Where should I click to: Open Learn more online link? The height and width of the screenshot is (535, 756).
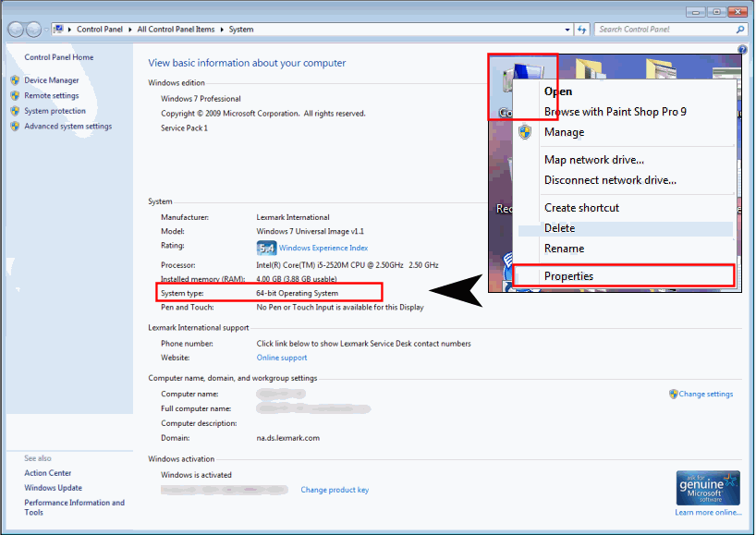pyautogui.click(x=708, y=512)
